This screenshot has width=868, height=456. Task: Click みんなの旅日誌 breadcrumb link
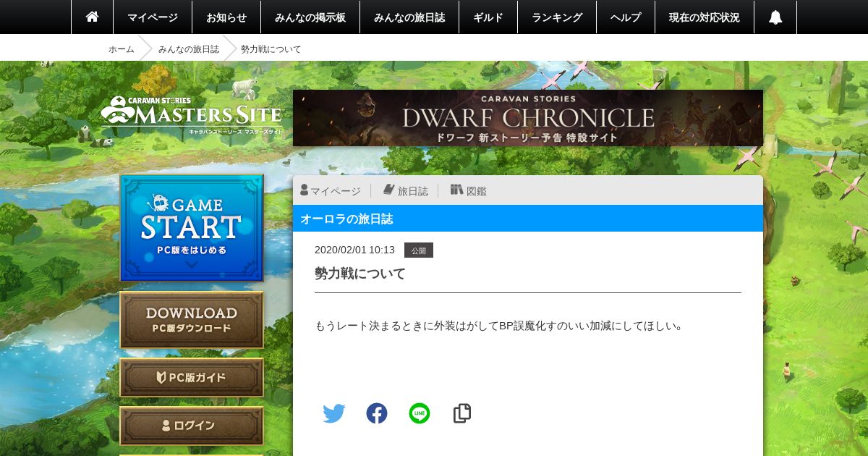pos(189,49)
